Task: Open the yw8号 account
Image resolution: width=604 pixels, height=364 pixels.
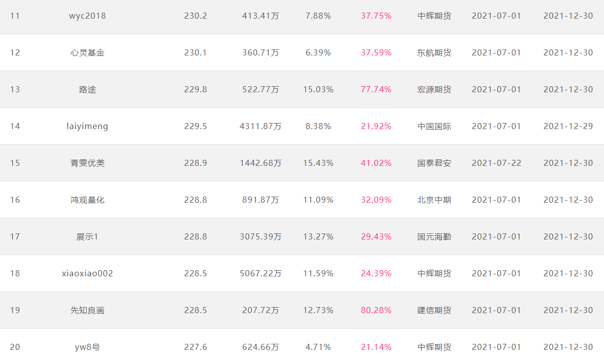Action: [87, 347]
